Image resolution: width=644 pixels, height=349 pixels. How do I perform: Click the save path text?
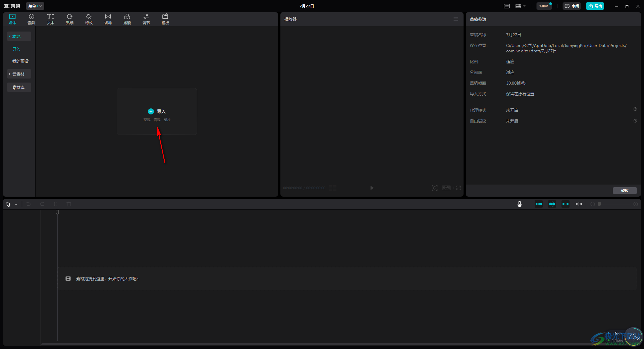click(x=566, y=48)
